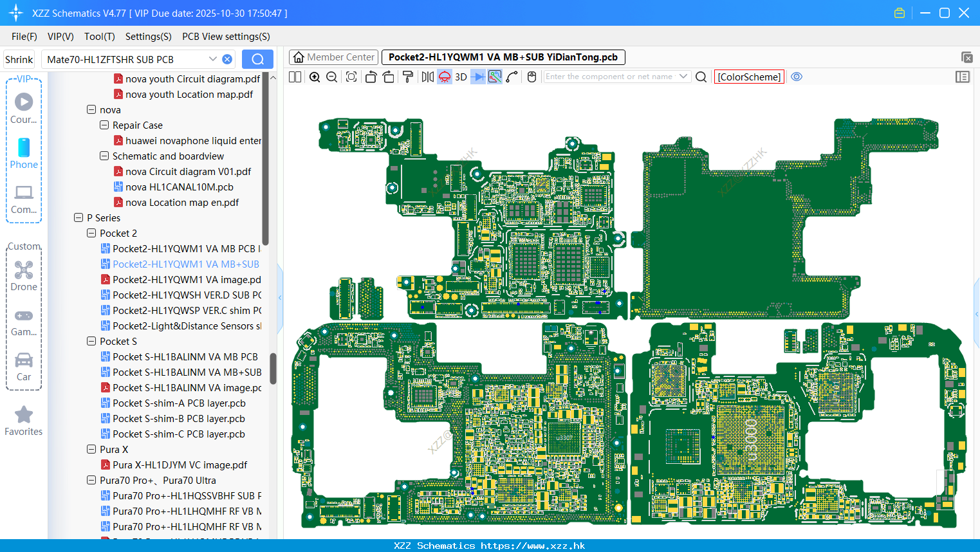Rotate the board counterclockwise
The image size is (980, 552).
pos(371,77)
